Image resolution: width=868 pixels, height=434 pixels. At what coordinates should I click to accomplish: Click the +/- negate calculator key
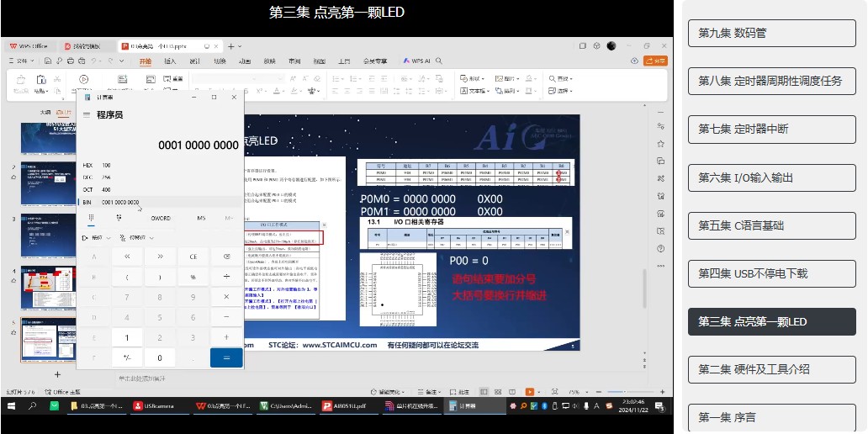click(x=127, y=357)
